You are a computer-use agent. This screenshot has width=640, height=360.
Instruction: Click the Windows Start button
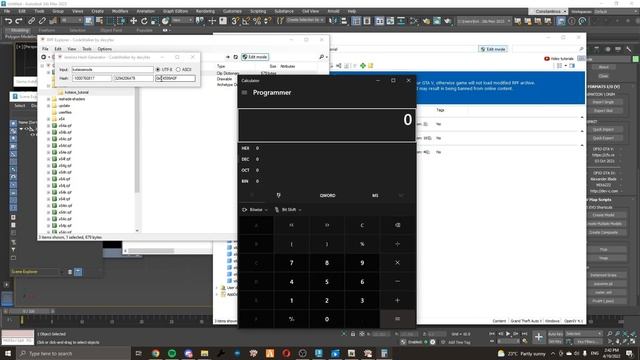point(8,353)
